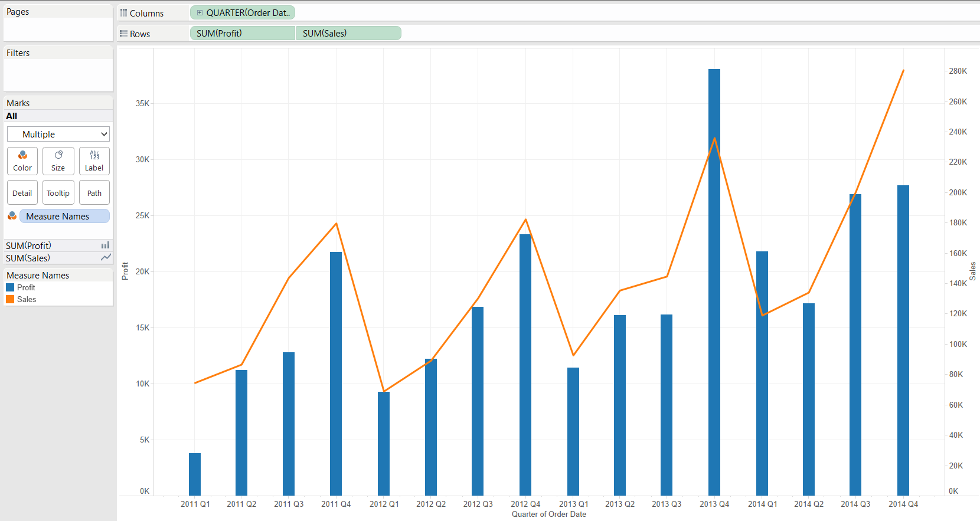
Task: Click the orange Sales legend swatch
Action: (x=10, y=299)
